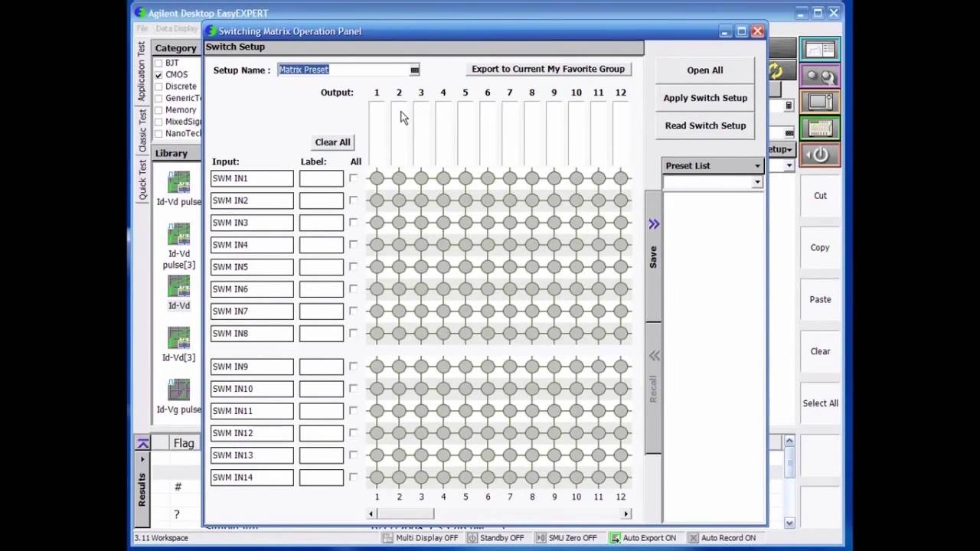Click the Save double-arrow icon
This screenshot has height=551, width=980.
pos(654,224)
